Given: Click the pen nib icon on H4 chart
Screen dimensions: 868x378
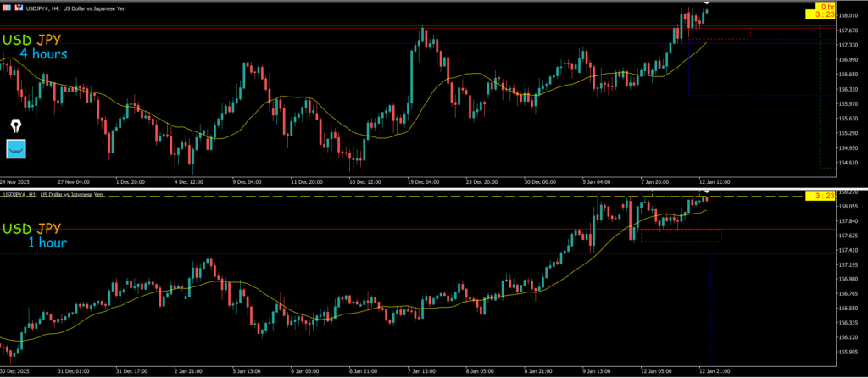Looking at the screenshot, I should point(16,125).
